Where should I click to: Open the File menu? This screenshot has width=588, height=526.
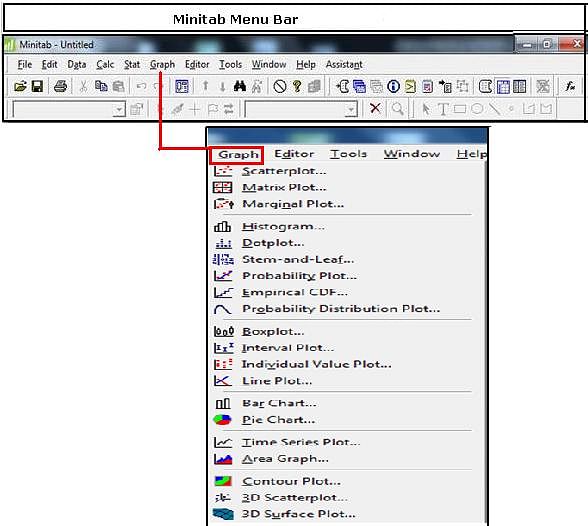coord(25,64)
